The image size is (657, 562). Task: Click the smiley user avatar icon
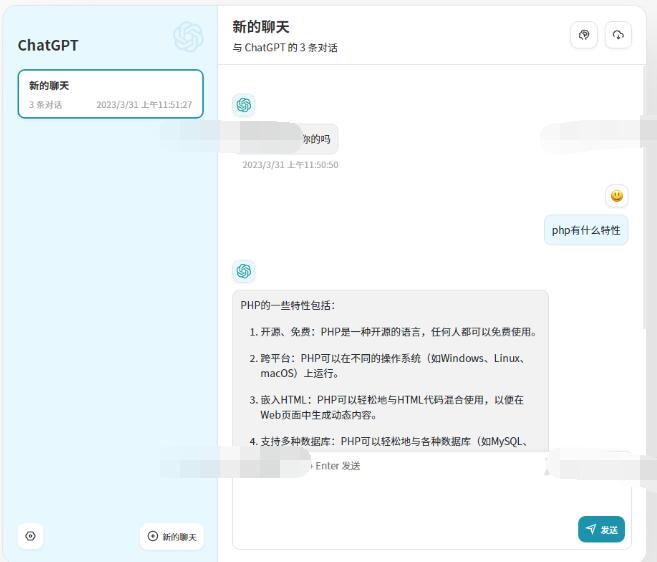pos(617,196)
